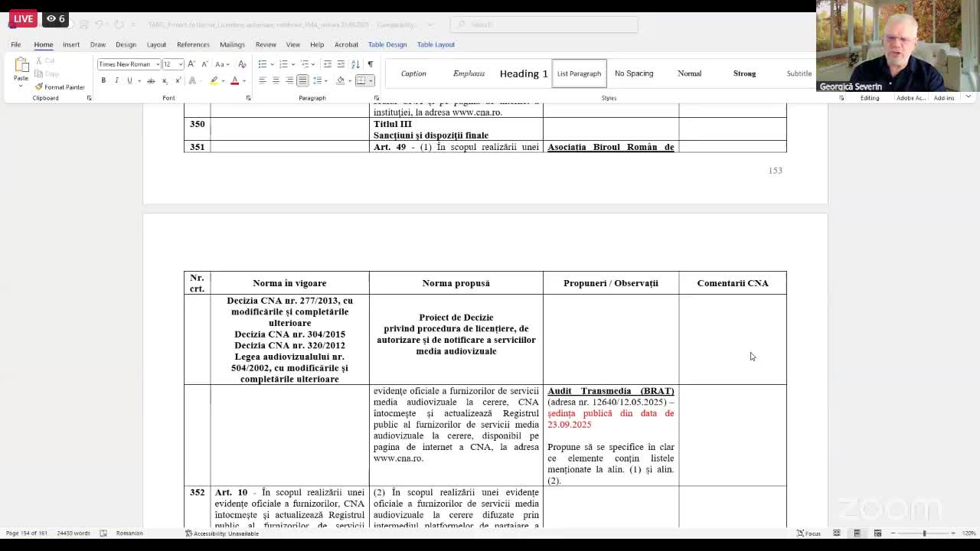The height and width of the screenshot is (551, 980).
Task: Click the Increase Indent icon
Action: [341, 64]
